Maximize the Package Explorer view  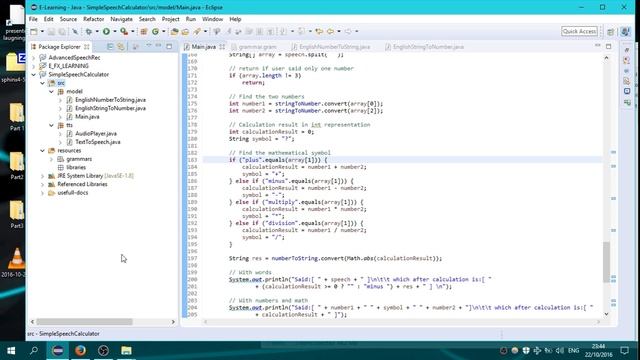[169, 47]
